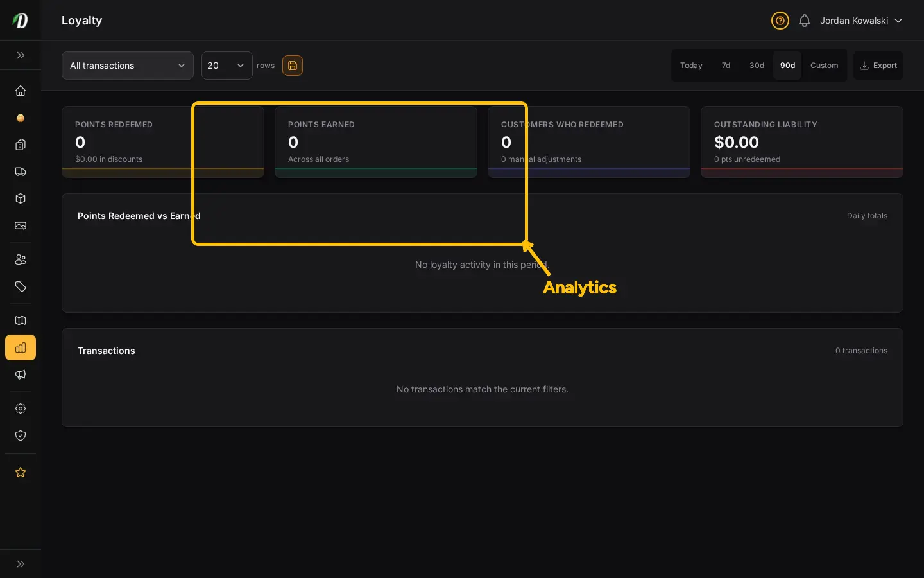Select the 7d date range
Viewport: 924px width, 578px height.
pyautogui.click(x=726, y=66)
